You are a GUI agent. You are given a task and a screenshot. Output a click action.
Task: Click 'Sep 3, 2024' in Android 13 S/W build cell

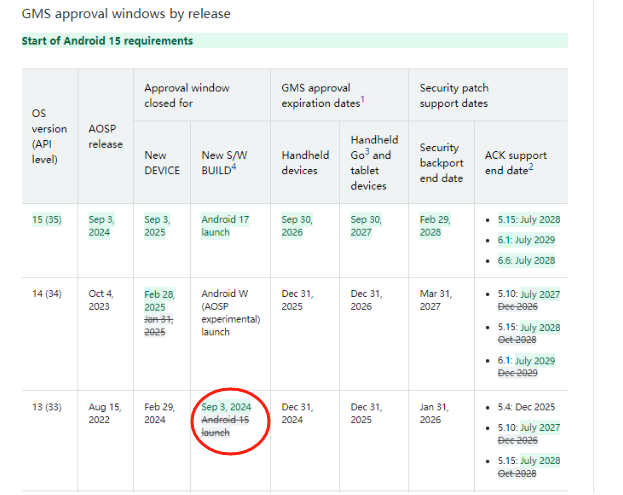(226, 407)
